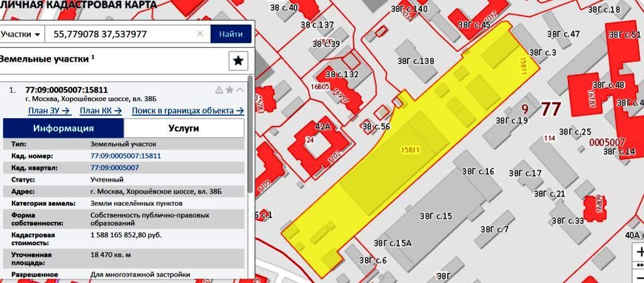Open the План КК link
The image size is (644, 283).
[100, 111]
